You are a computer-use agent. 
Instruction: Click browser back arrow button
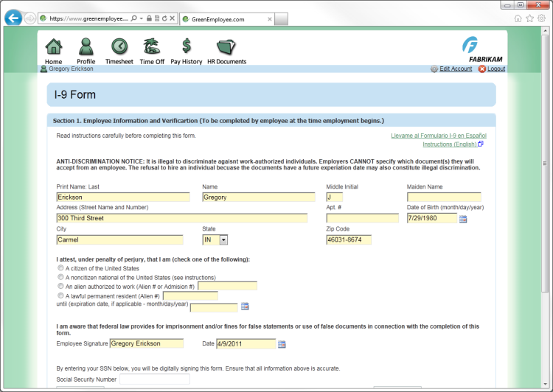[13, 18]
